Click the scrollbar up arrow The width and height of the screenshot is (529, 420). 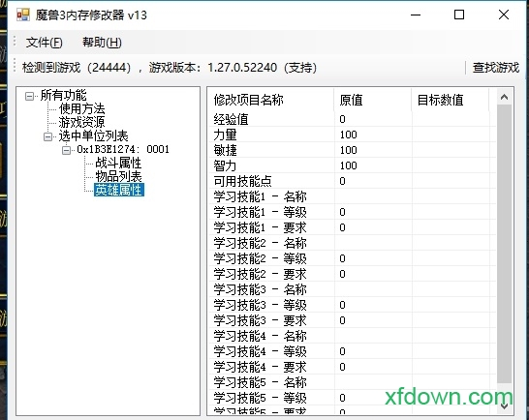click(x=504, y=97)
